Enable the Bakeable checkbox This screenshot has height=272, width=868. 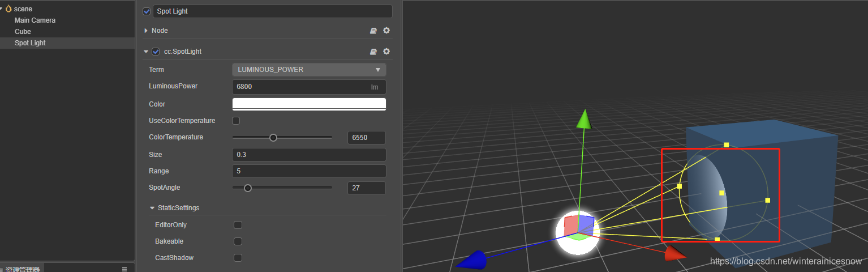click(x=238, y=241)
